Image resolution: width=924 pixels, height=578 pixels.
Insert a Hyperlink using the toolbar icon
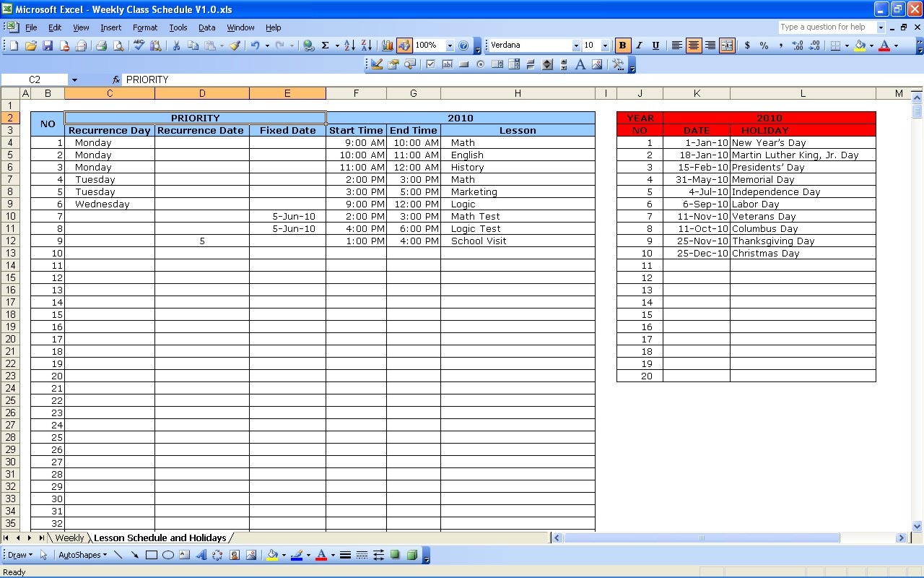pyautogui.click(x=308, y=45)
